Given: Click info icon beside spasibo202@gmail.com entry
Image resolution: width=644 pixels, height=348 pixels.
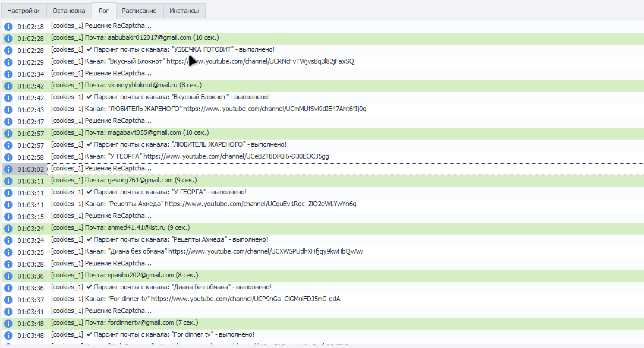Looking at the screenshot, I should 8,276.
